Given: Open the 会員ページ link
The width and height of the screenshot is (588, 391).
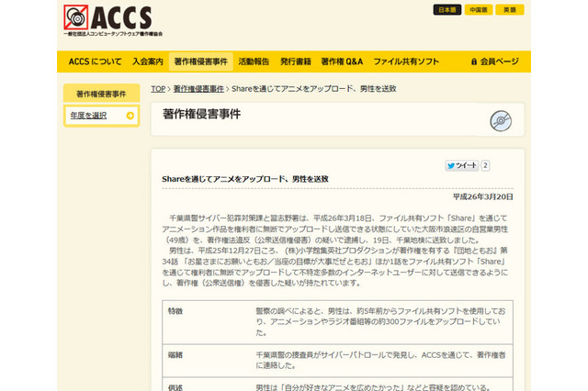Looking at the screenshot, I should [x=495, y=61].
